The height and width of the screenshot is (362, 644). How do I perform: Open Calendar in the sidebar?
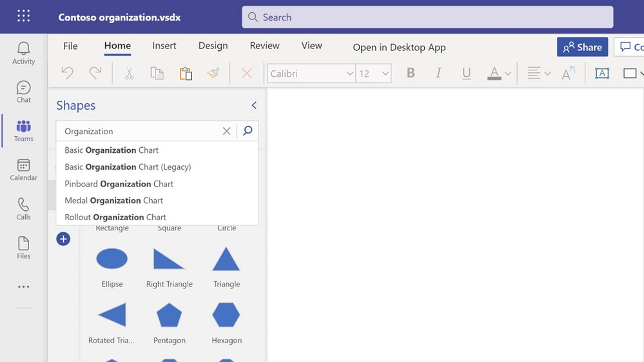click(x=23, y=170)
